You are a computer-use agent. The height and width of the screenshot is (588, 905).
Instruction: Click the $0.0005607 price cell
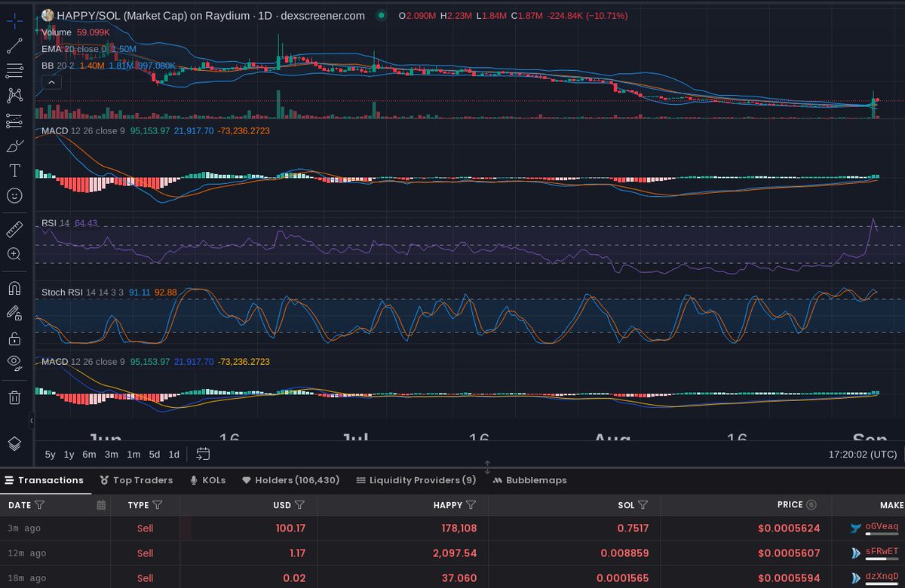point(789,553)
